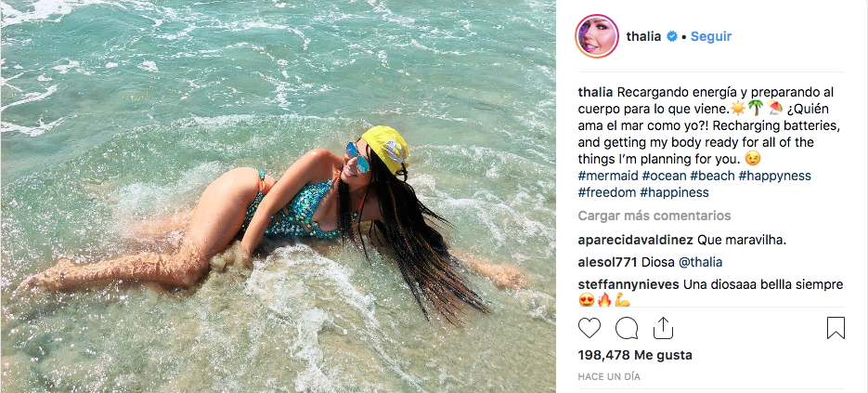This screenshot has height=393, width=868.
Task: Open the HACE UN DÍA timestamp link
Action: (609, 377)
